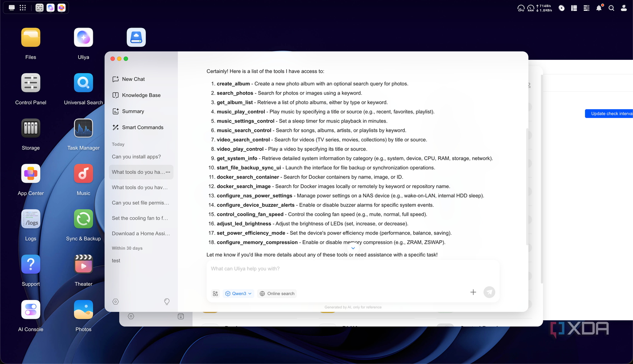Click the control_cooling_fan_speed tool entry text
This screenshot has height=364, width=633.
tap(322, 214)
